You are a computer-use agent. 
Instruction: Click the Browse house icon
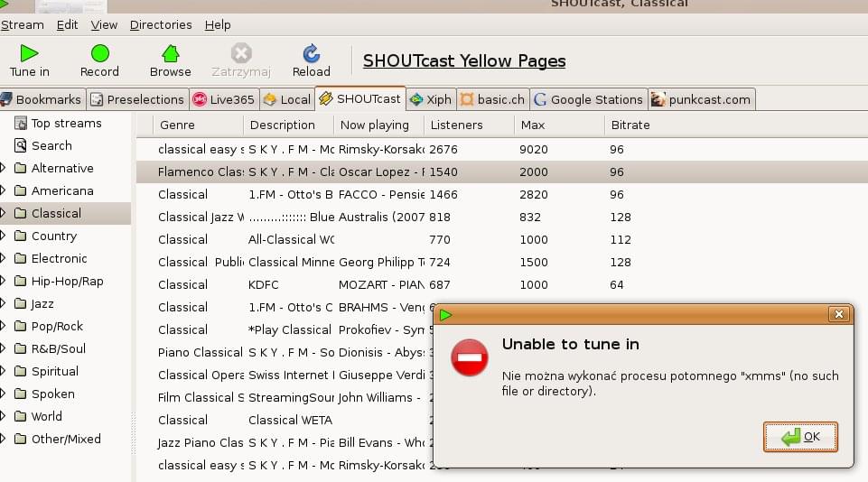[x=171, y=53]
